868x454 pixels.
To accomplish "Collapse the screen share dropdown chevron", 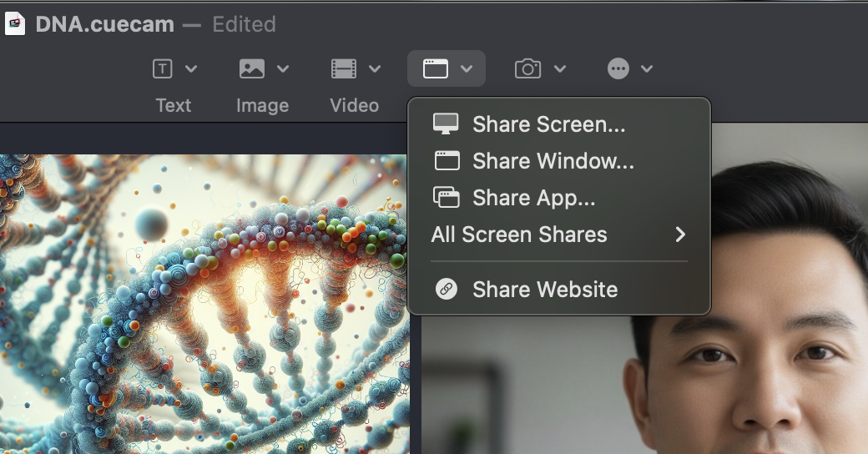I will [467, 68].
